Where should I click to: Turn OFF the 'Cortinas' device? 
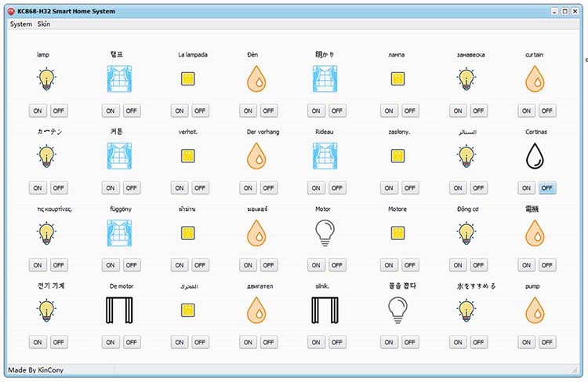(x=547, y=187)
